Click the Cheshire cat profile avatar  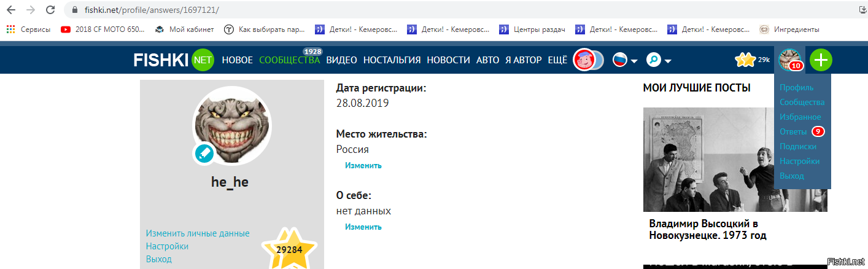click(x=231, y=126)
